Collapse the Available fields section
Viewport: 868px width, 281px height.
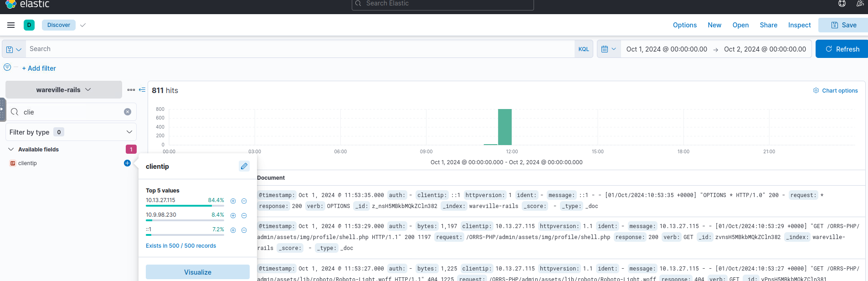point(11,150)
